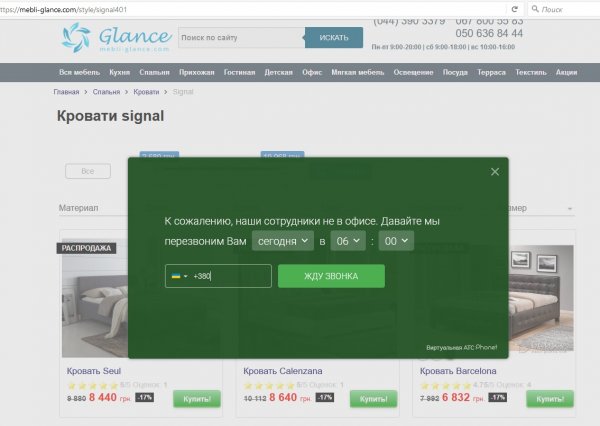The image size is (600, 426).
Task: Click the Glance logo
Action: tap(115, 38)
